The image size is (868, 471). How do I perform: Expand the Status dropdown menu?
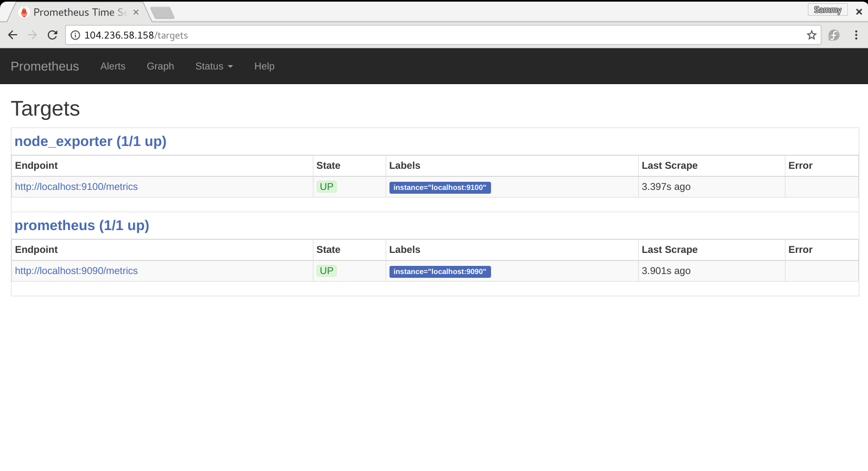pos(214,66)
